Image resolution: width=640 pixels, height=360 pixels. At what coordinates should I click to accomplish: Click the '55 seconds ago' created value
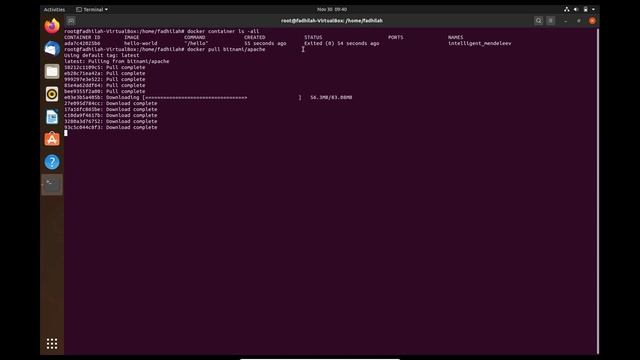pyautogui.click(x=265, y=43)
